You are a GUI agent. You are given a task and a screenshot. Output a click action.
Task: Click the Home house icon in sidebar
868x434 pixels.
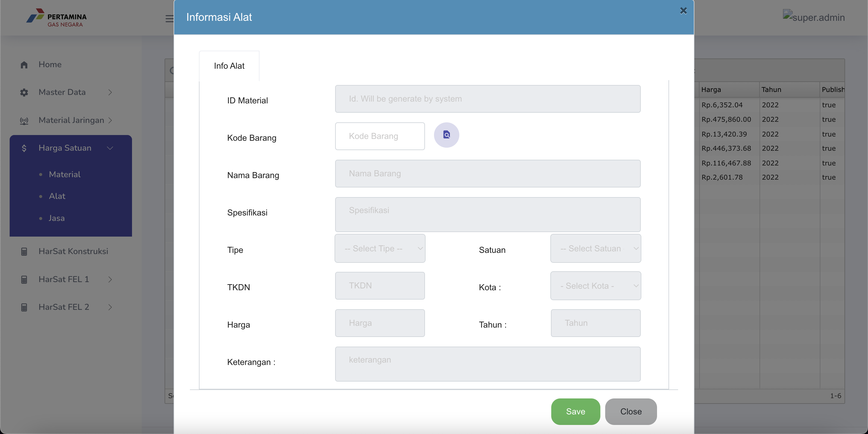point(24,65)
